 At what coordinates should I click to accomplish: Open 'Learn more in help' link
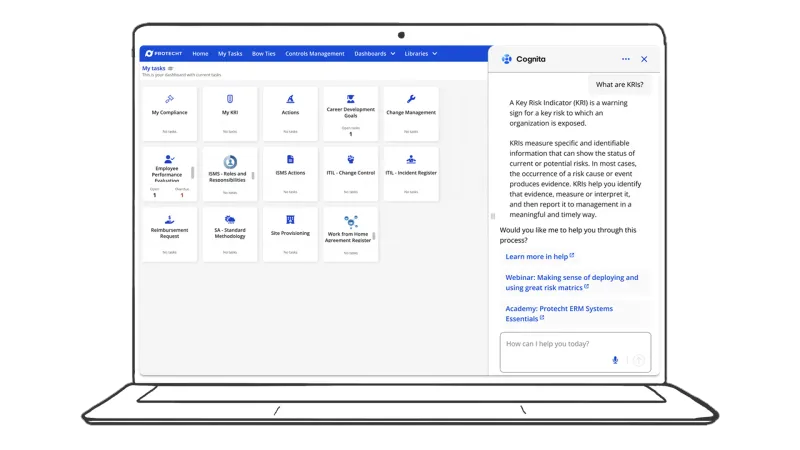540,257
